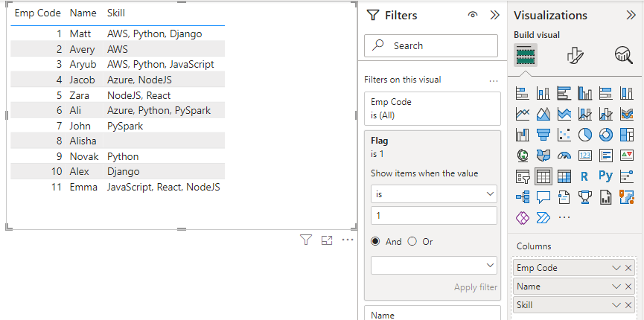Screen dimensions: 644x320
Task: Select the card (123) visual
Action: 585,156
